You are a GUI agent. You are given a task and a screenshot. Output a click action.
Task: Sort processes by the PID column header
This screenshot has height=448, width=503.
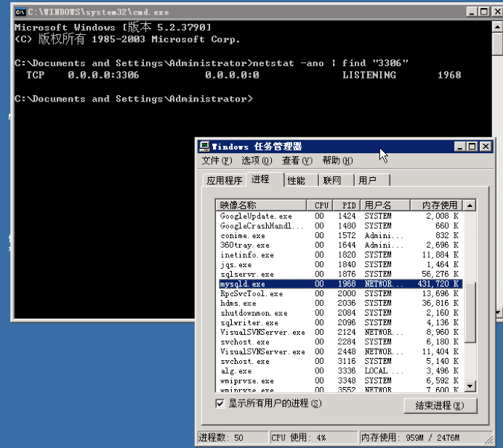tap(347, 205)
